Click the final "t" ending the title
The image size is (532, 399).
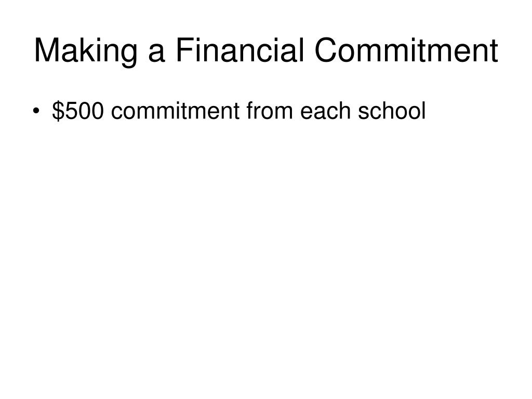click(495, 51)
